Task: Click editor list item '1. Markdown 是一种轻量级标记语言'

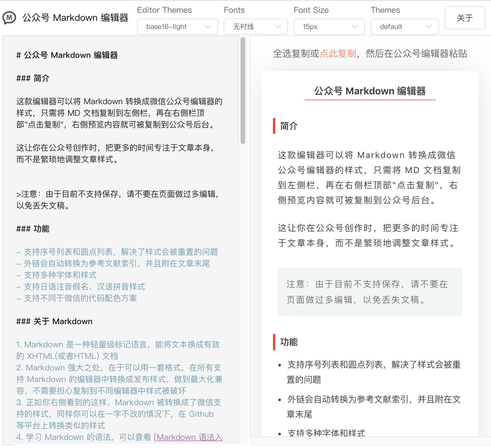Action: 118,350
